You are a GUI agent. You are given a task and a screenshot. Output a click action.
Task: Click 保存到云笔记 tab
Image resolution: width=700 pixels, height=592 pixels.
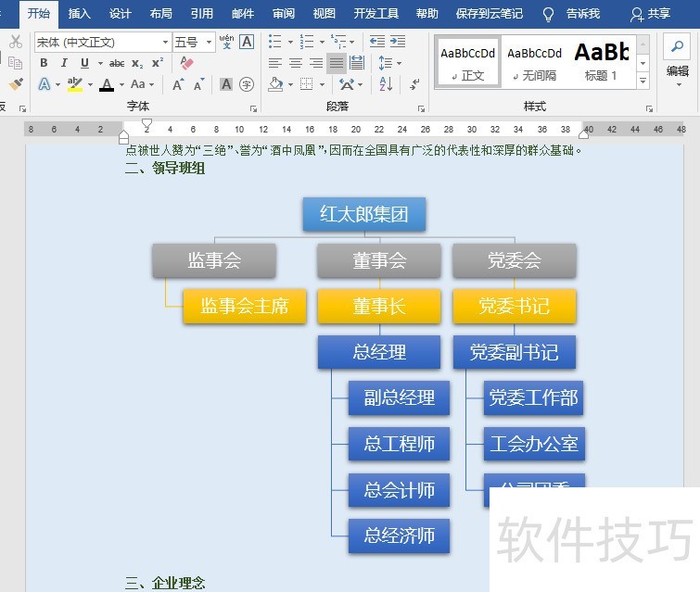(x=489, y=14)
